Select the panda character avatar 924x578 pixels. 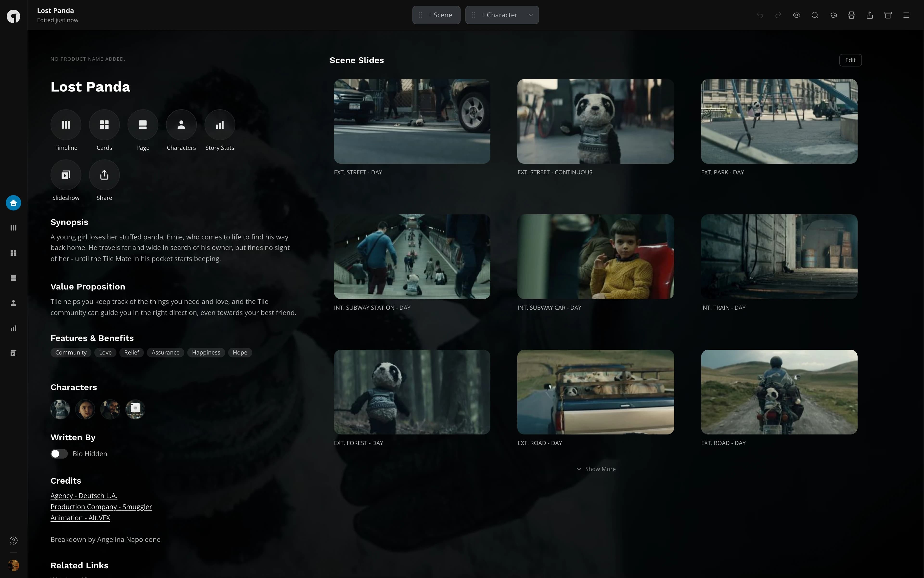[60, 409]
